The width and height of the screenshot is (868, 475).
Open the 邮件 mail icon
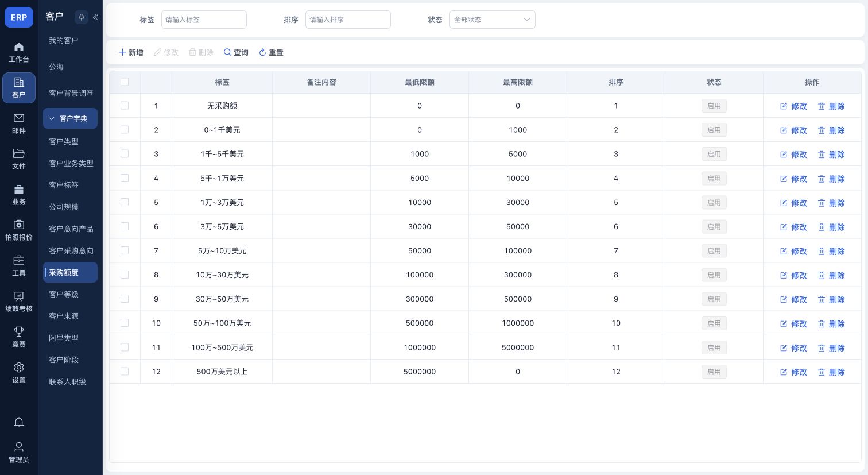[19, 118]
